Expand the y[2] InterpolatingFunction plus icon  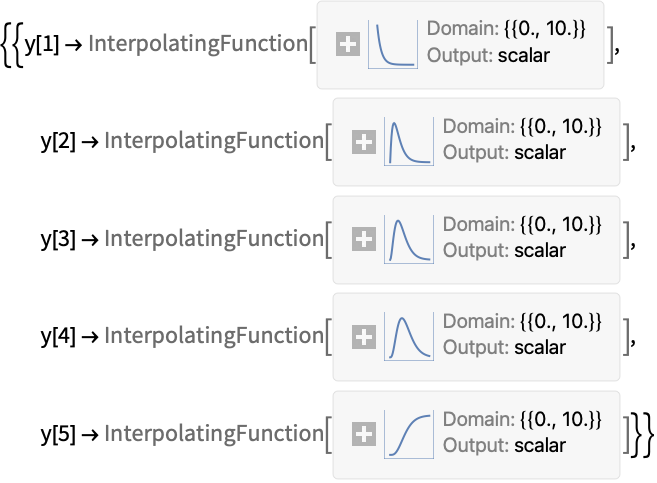click(x=364, y=142)
